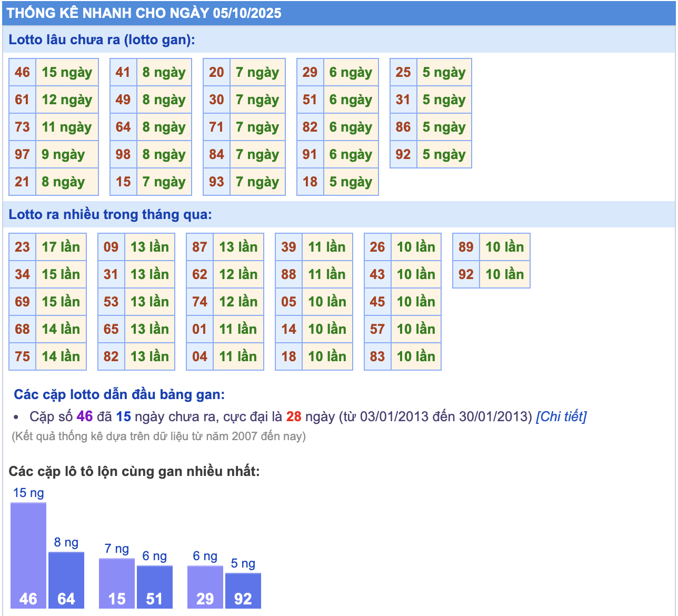
Task: Select number 89 beside "10 lần"
Action: [x=466, y=247]
